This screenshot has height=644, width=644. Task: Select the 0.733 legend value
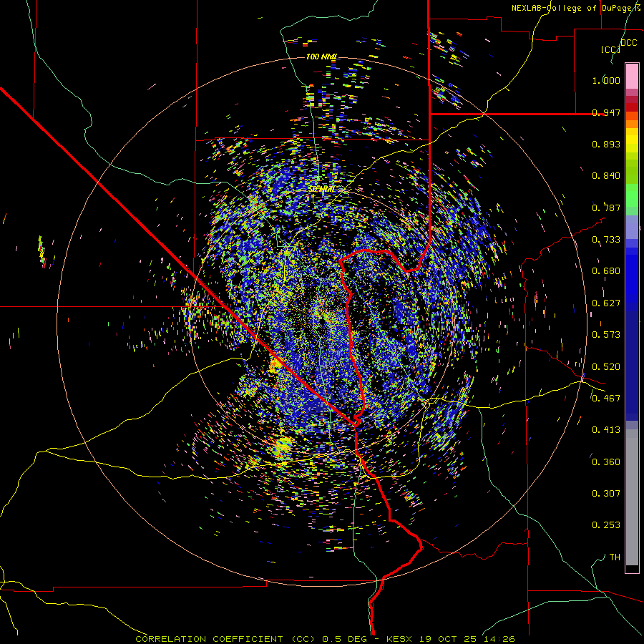(606, 240)
